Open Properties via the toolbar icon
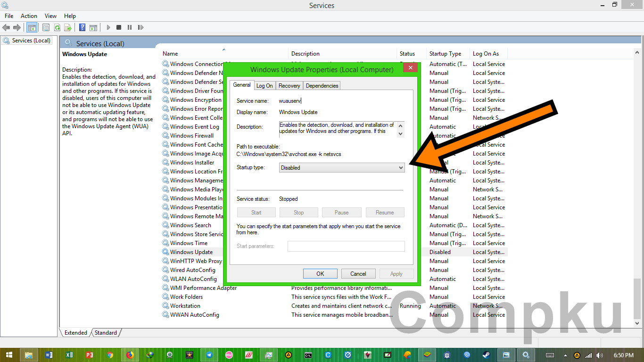This screenshot has height=362, width=644. [46, 28]
